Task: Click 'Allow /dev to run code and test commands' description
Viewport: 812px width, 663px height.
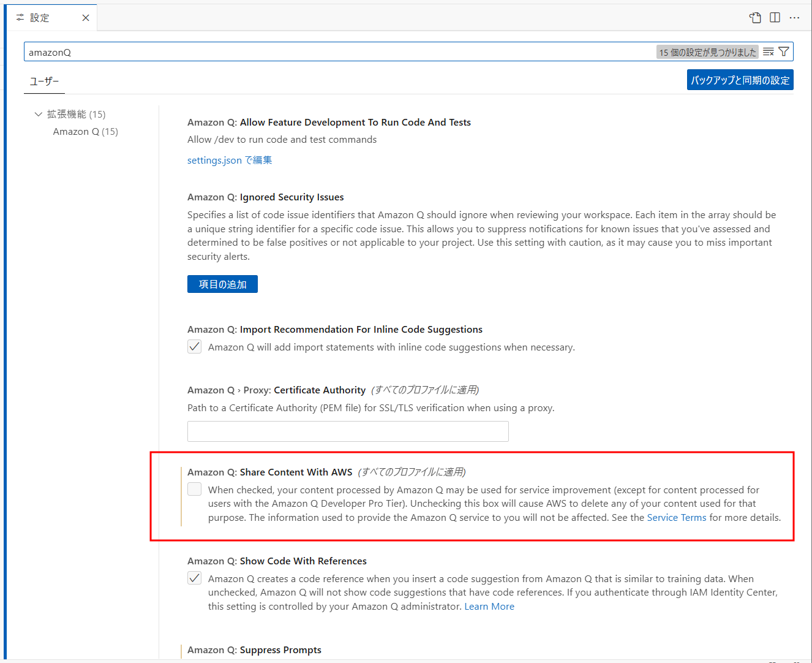Action: (282, 140)
